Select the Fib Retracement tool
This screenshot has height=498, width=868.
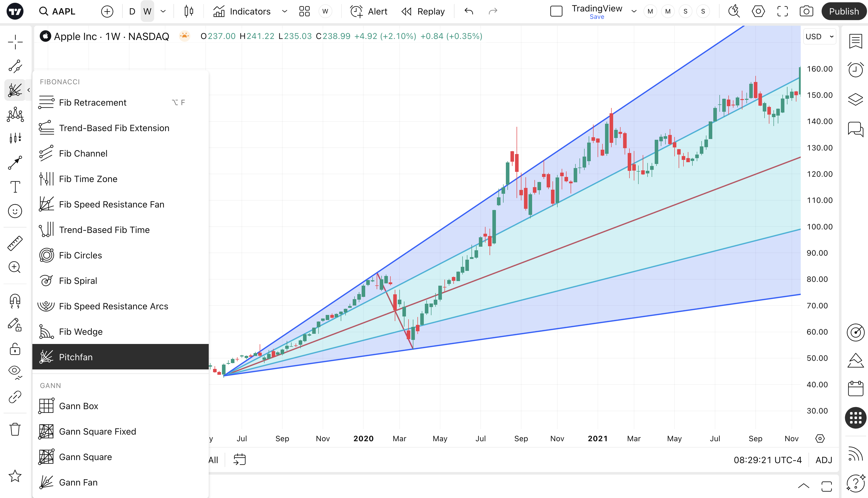tap(93, 103)
